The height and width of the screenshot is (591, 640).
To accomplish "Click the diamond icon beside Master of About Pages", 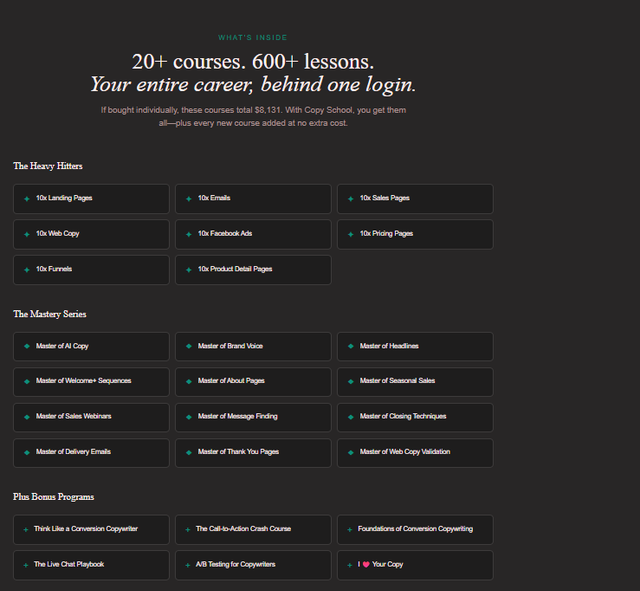I will coord(189,381).
